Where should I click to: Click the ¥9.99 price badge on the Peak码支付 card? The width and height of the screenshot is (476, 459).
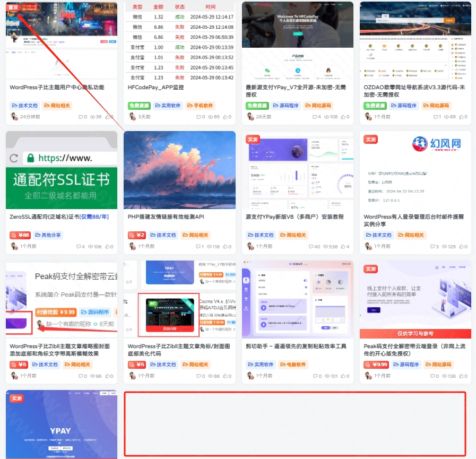[x=376, y=365]
